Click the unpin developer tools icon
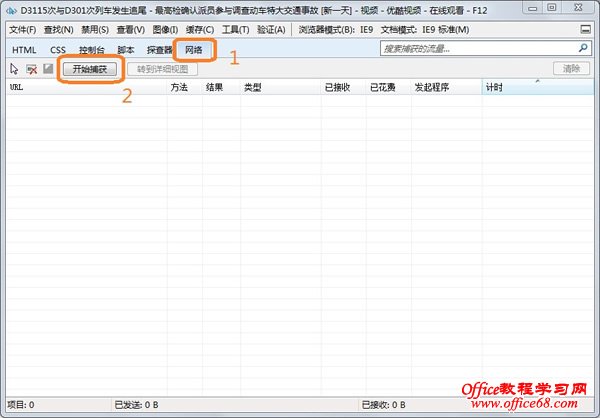Image resolution: width=600 pixels, height=418 pixels. click(585, 29)
